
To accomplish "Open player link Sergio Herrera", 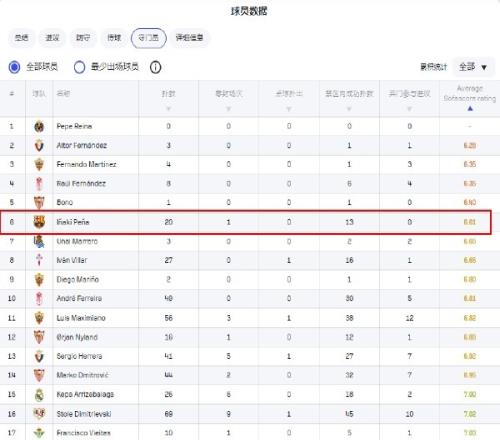I will (79, 356).
